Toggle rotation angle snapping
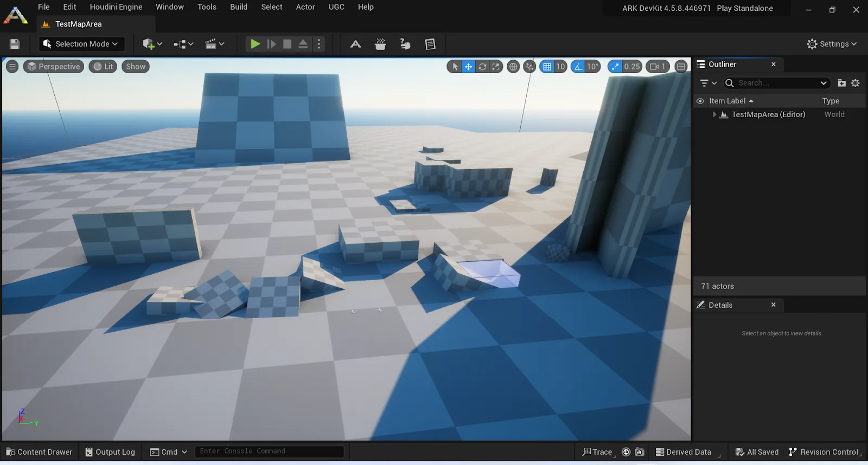The image size is (868, 465). point(578,67)
